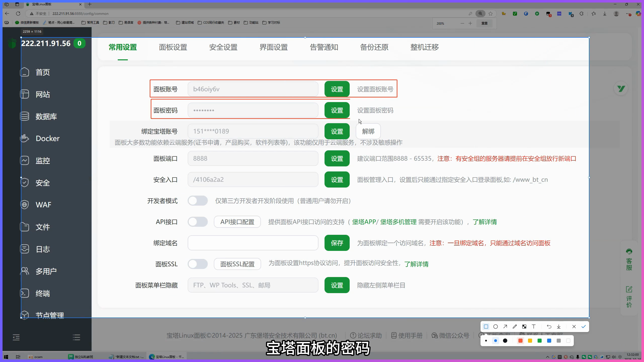Viewport: 644px width, 362px height.
Task: Switch to the 面板设置 tab
Action: pos(173,47)
